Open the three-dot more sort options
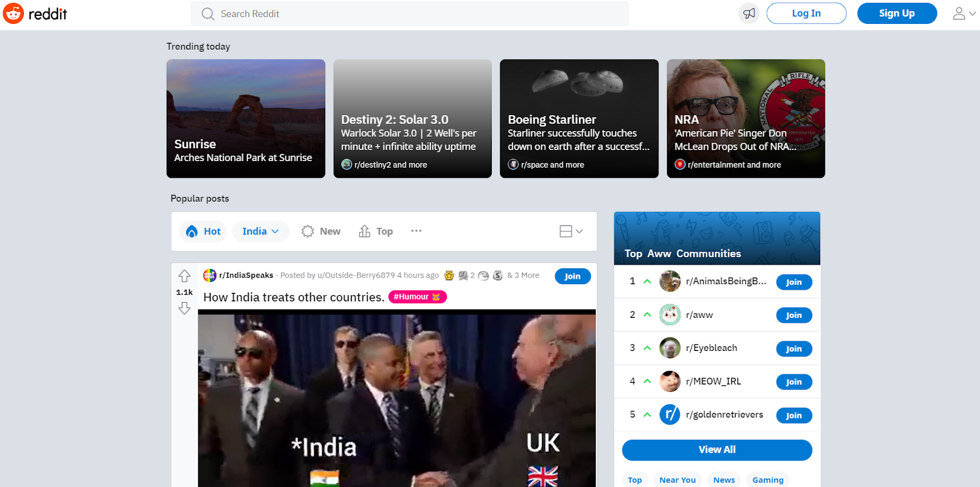 tap(417, 231)
